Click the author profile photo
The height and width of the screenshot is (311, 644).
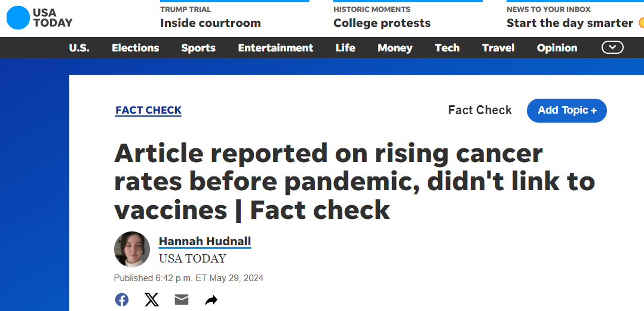132,249
